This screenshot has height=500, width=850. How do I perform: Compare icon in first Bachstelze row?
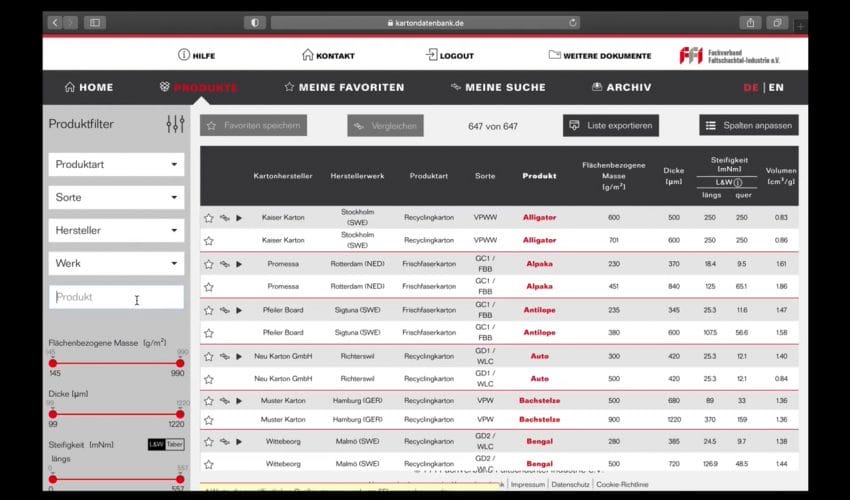pyautogui.click(x=224, y=401)
